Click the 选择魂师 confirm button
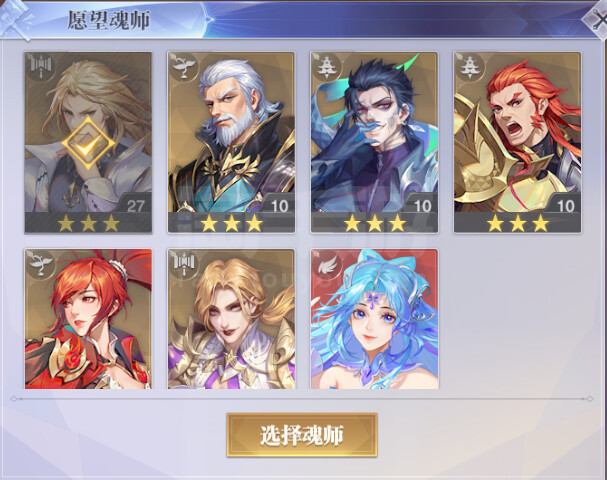Viewport: 607px width, 480px height. (302, 435)
